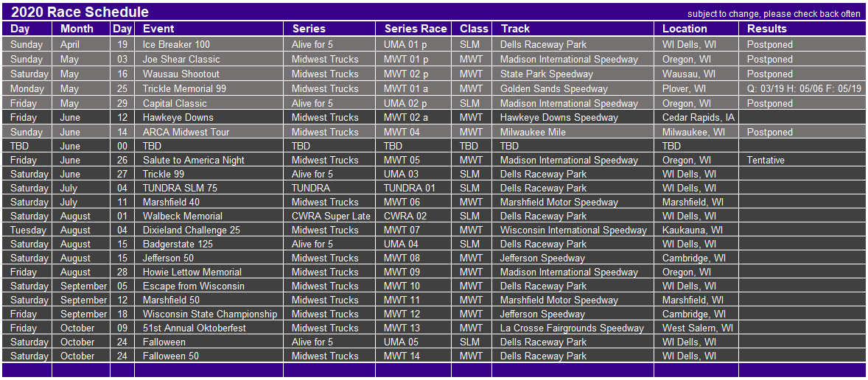Click La Crosse Fairgrounds Speedway cell
Image resolution: width=868 pixels, height=380 pixels.
[573, 328]
